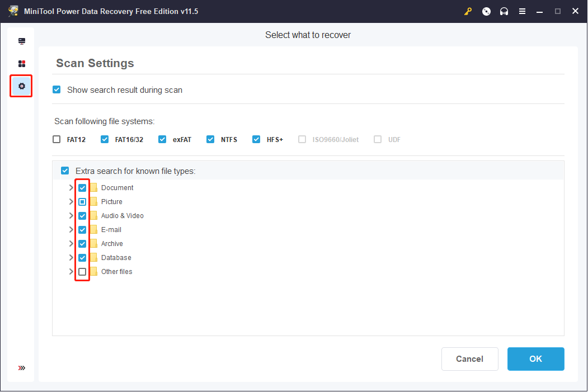This screenshot has height=392, width=588.
Task: Enable the FAT12 file system checkbox
Action: pos(57,139)
